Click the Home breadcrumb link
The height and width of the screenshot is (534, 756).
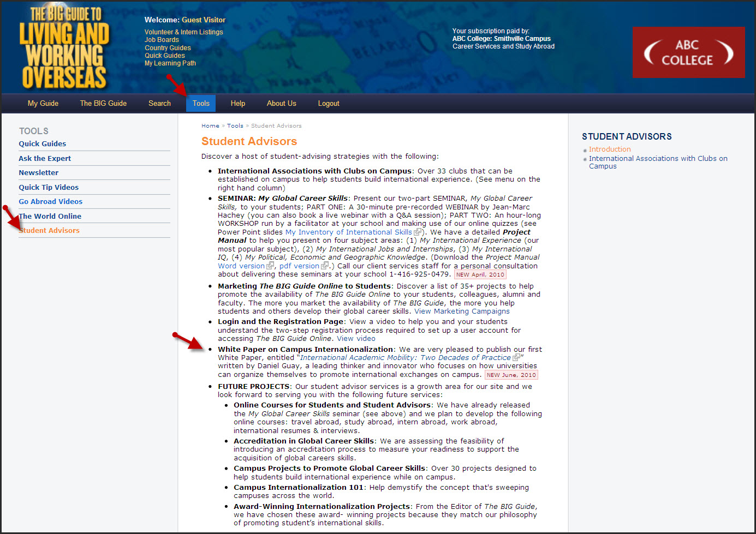pyautogui.click(x=210, y=126)
